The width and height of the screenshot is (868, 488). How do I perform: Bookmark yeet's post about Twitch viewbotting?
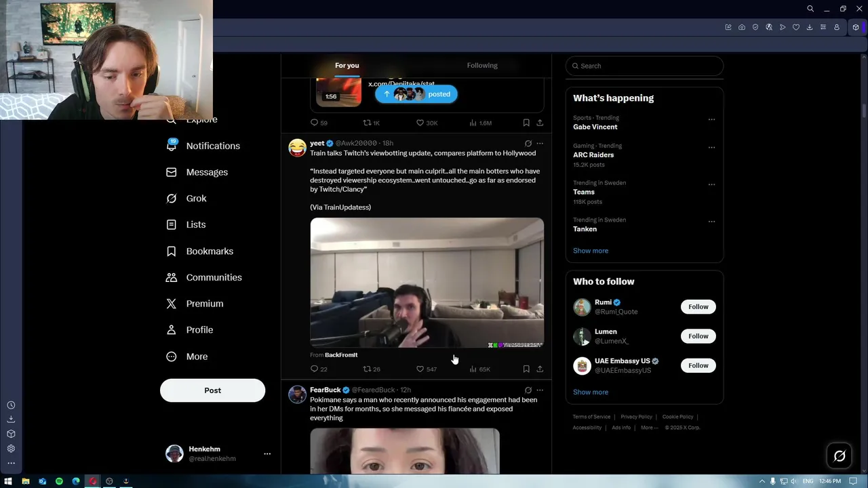tap(526, 369)
